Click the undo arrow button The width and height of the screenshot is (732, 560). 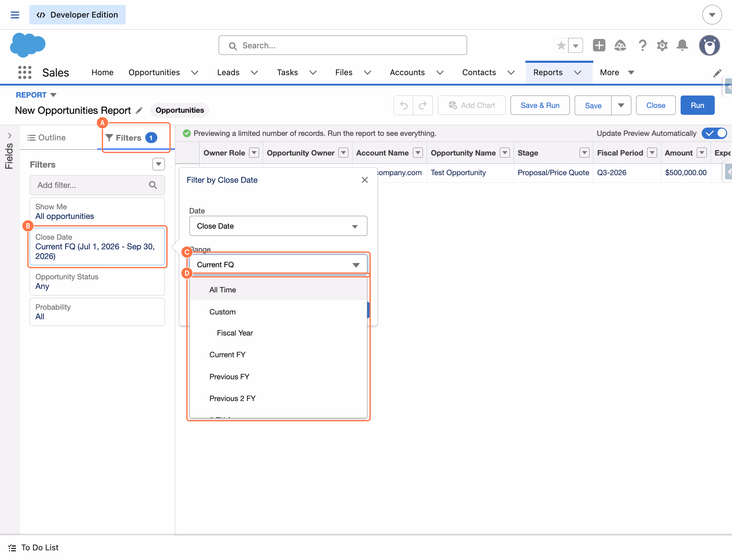tap(404, 105)
